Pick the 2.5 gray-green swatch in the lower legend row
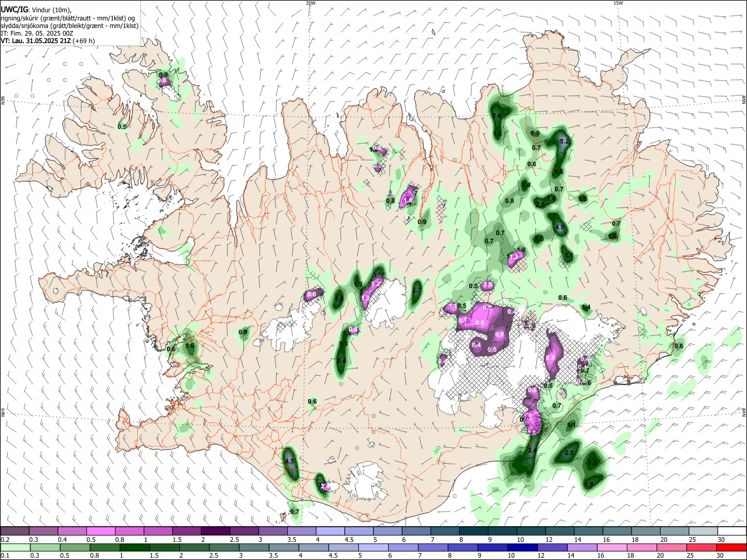Screen dimensions: 747x560 pyautogui.click(x=224, y=547)
